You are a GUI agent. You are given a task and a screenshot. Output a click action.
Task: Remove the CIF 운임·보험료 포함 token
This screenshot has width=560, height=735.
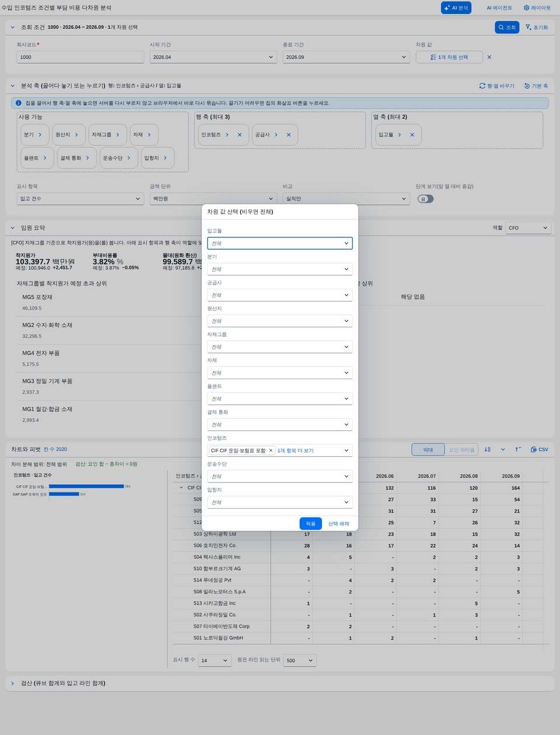point(271,450)
